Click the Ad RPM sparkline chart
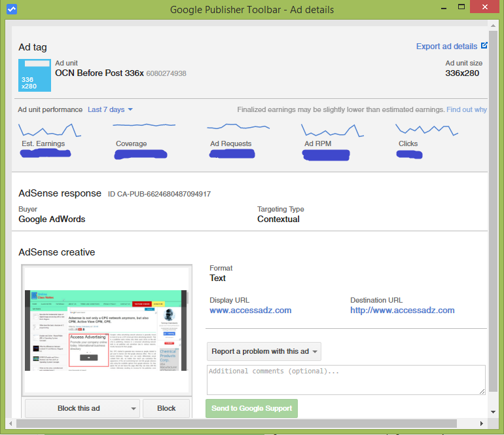The height and width of the screenshot is (435, 504). click(333, 130)
